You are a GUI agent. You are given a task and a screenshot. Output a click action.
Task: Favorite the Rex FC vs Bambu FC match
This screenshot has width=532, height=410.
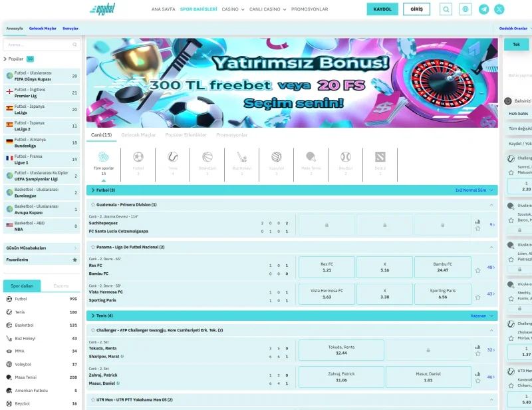point(477,270)
